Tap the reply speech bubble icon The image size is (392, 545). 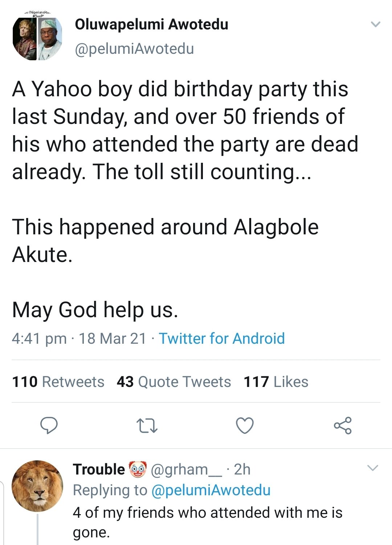[x=49, y=425]
